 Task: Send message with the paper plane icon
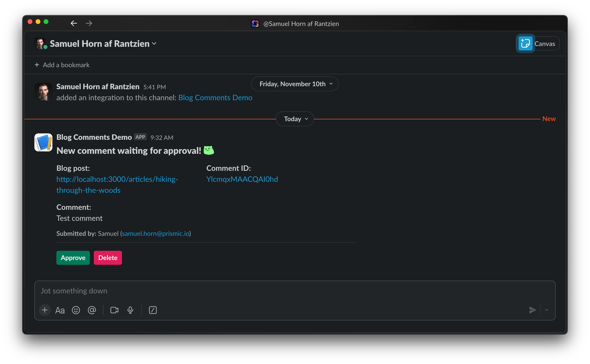(532, 310)
